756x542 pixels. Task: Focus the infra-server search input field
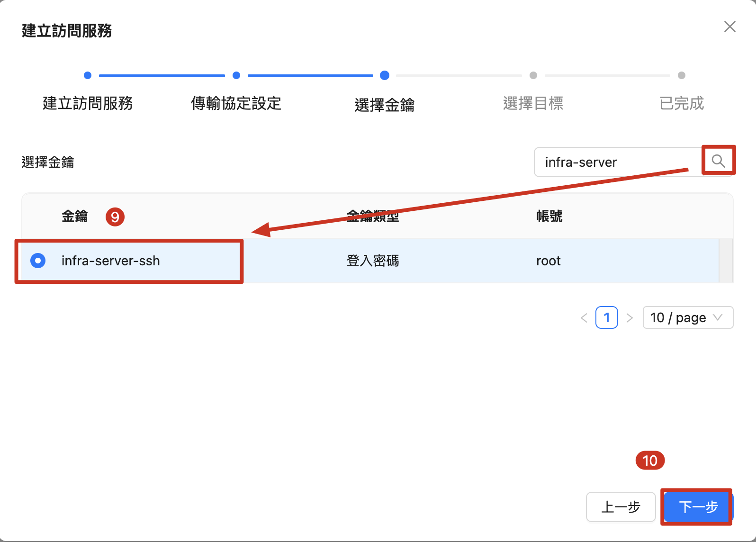[616, 162]
